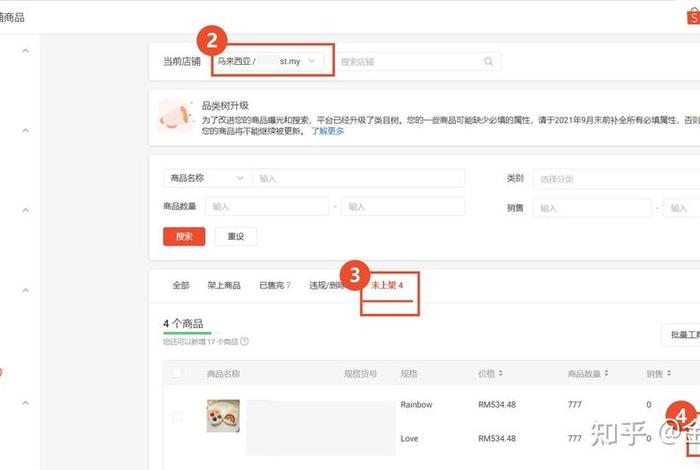Viewport: 700px width, 470px height.
Task: Open the 批量工具 button
Action: coord(681,334)
